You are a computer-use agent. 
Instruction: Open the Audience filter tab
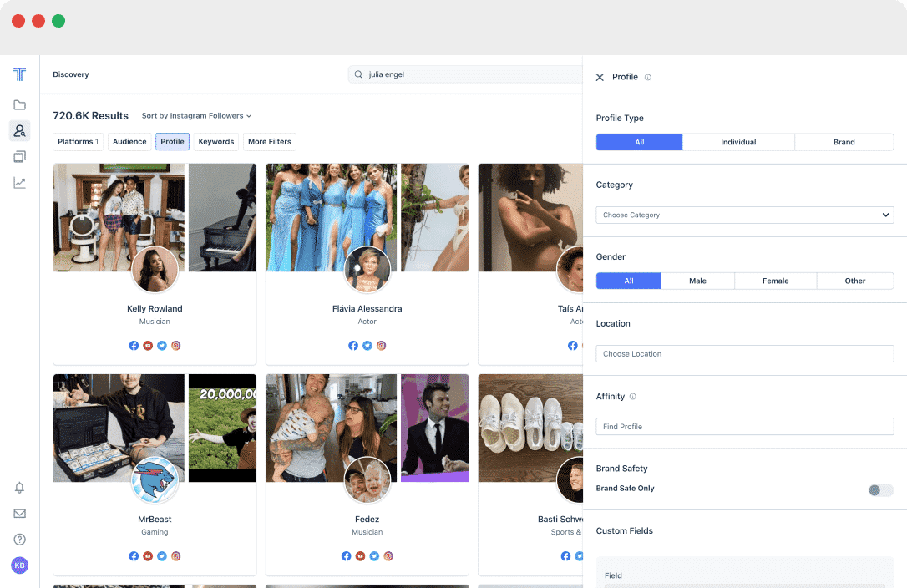pyautogui.click(x=129, y=142)
